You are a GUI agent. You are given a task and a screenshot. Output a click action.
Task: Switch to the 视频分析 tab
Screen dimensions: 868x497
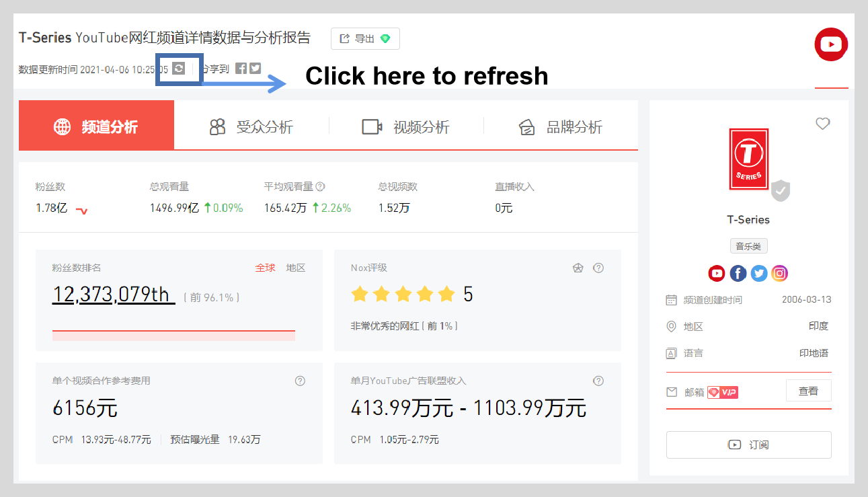406,126
